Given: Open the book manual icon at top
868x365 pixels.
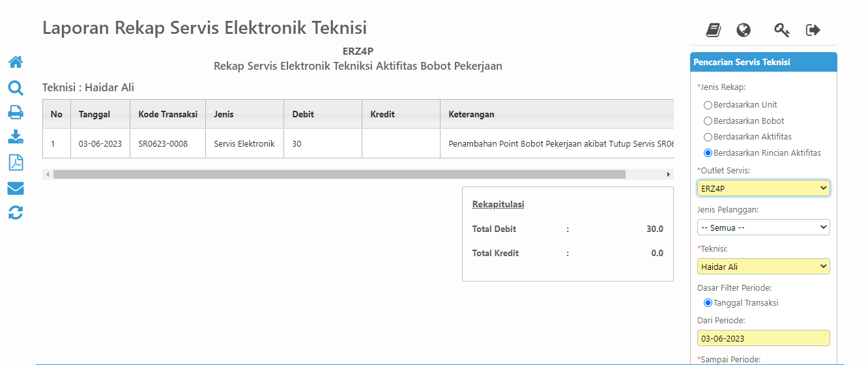Looking at the screenshot, I should pos(714,30).
